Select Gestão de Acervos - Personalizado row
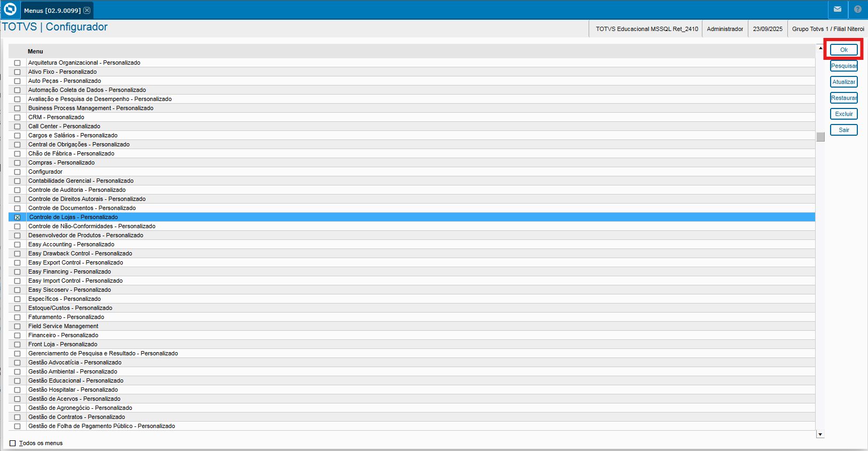This screenshot has height=451, width=868. [x=412, y=399]
